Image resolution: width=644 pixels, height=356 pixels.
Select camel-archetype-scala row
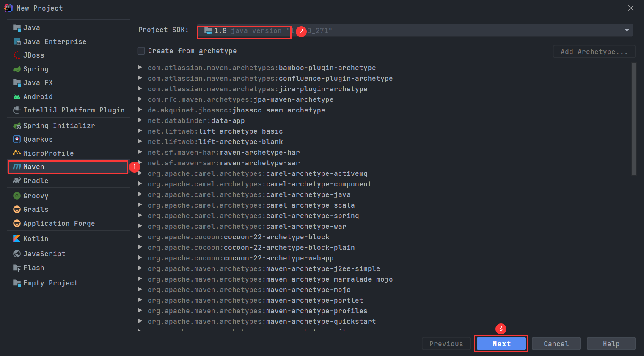tap(384, 205)
